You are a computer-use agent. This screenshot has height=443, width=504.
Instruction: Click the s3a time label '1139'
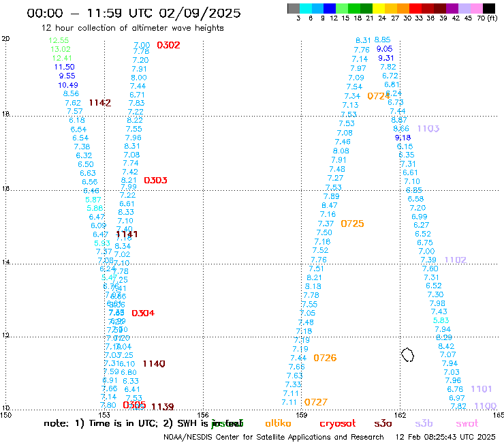[x=163, y=407]
